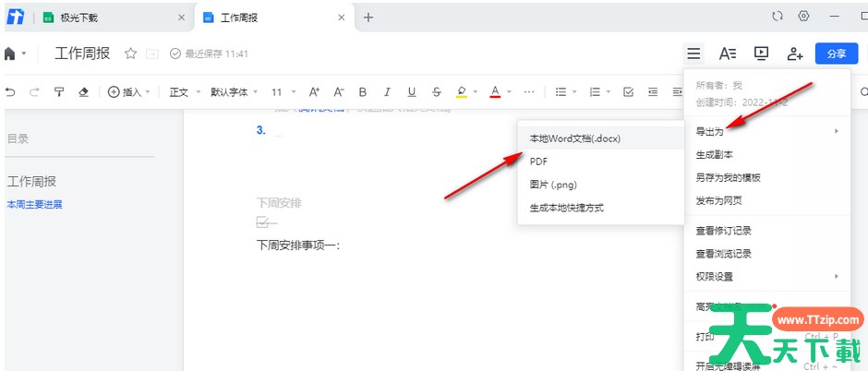Viewport: 868px width, 371px height.
Task: Click the underline icon
Action: pos(411,92)
